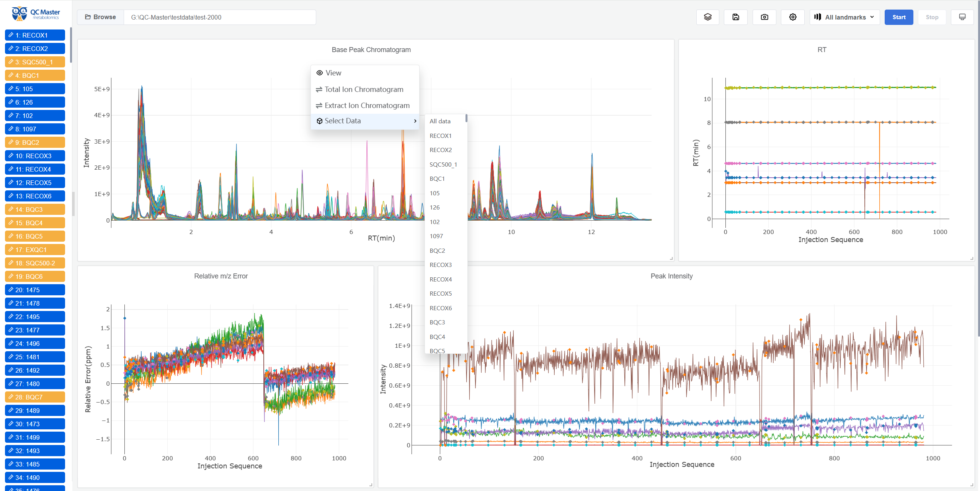Toggle sample 1: RECOX1 in sidebar
Image resolution: width=980 pixels, height=491 pixels.
click(x=35, y=35)
